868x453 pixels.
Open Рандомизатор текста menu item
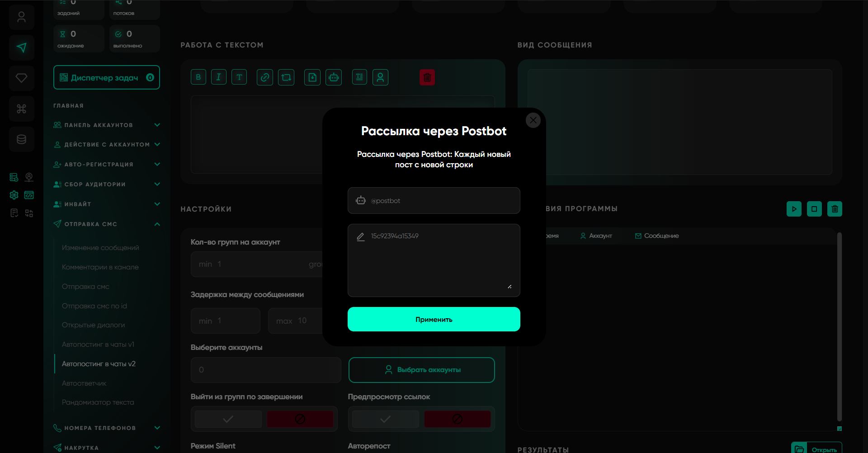[x=98, y=402]
